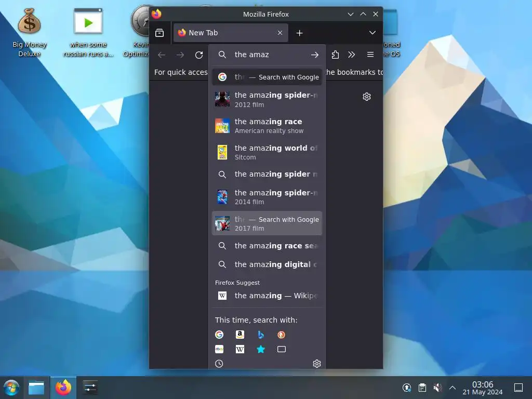
Task: Close the New Tab tab
Action: [280, 33]
